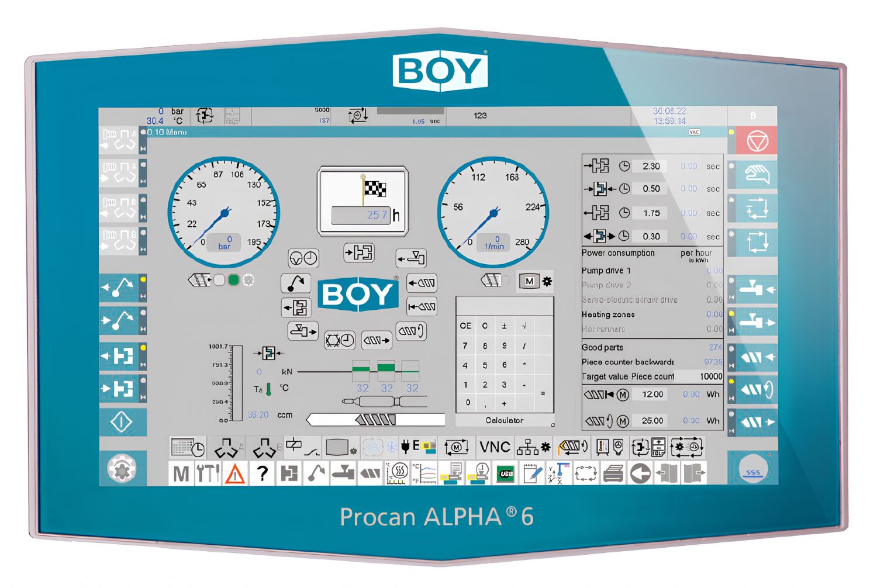Click the screw position bar indicator
Screen dimensions: 877x588
[375, 420]
